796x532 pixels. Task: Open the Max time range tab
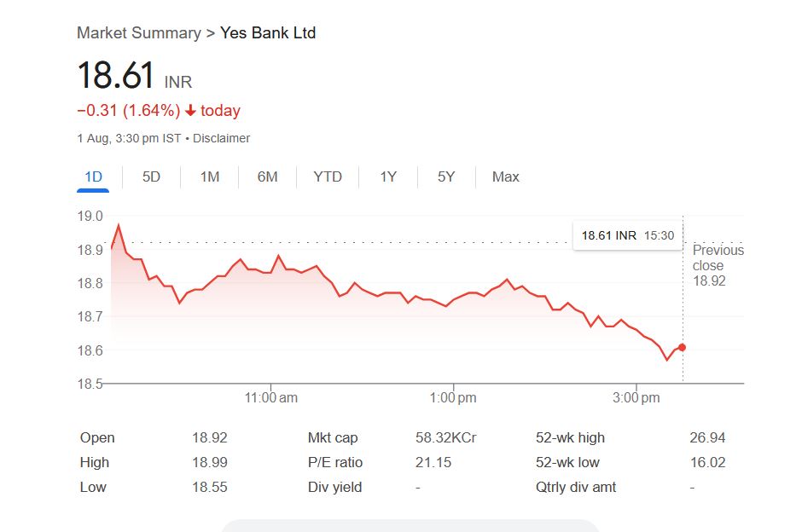(505, 176)
